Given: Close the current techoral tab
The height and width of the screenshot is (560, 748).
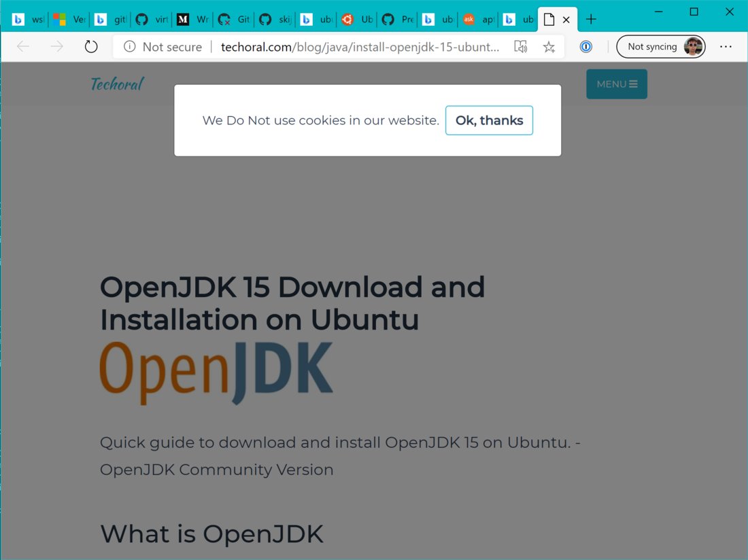Looking at the screenshot, I should (x=566, y=20).
